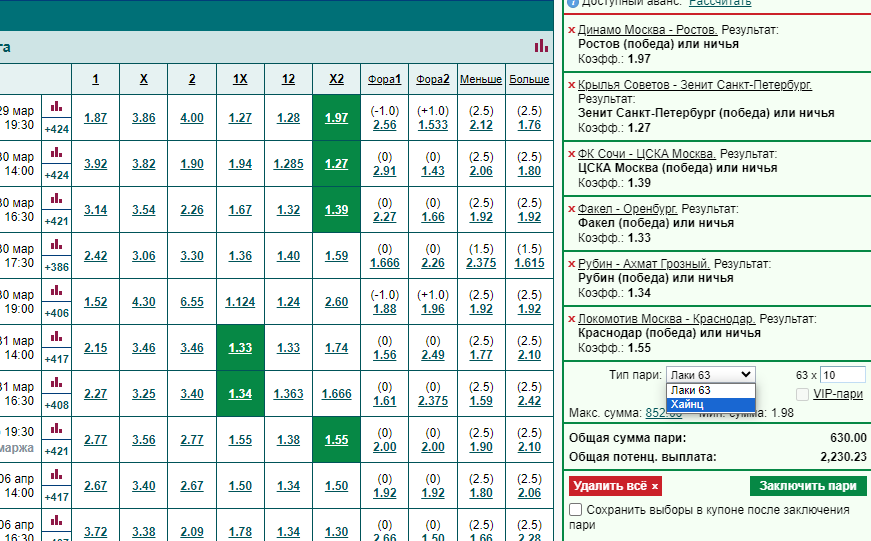Click column header Фора1
Viewport: 871px width, 541px height.
pos(384,79)
